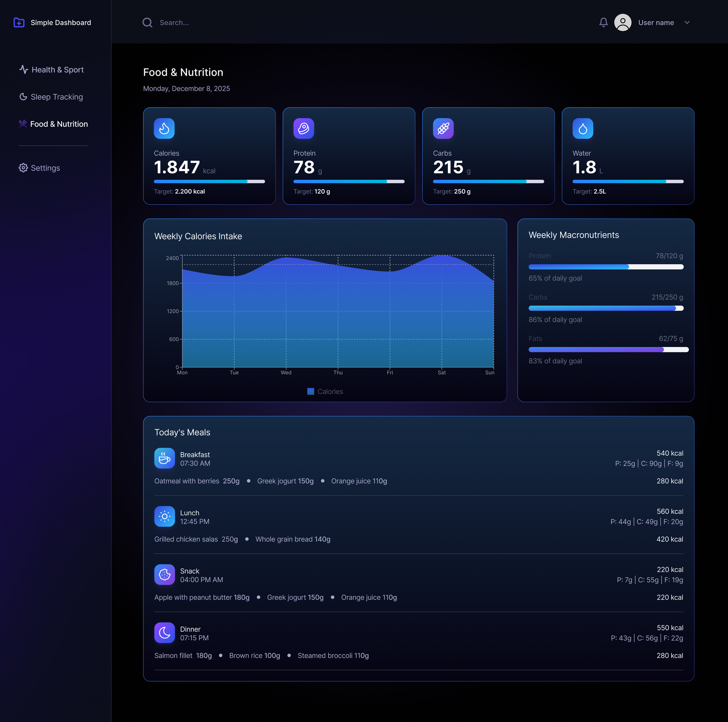
Task: Click the search magnifier icon
Action: tap(147, 23)
